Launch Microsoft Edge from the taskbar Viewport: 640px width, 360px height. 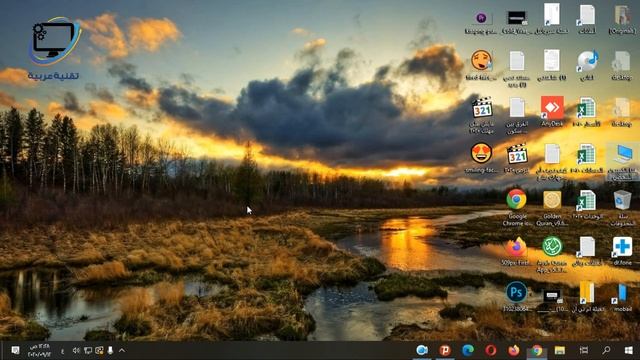468,350
